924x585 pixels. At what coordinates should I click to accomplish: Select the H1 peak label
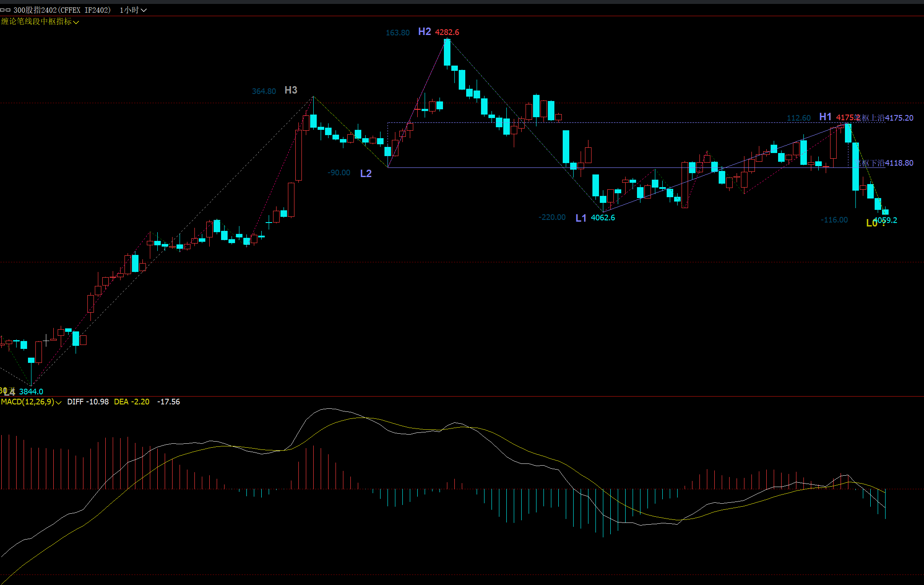point(825,117)
